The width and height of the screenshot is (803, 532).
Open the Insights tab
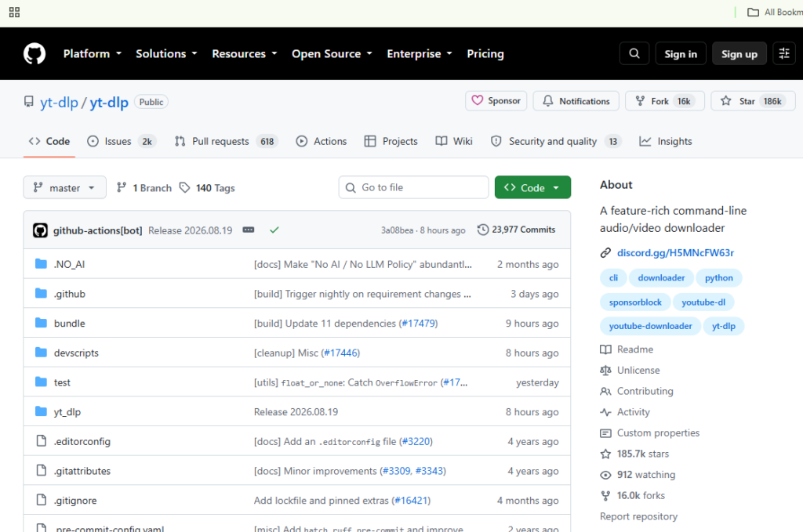[x=666, y=142]
